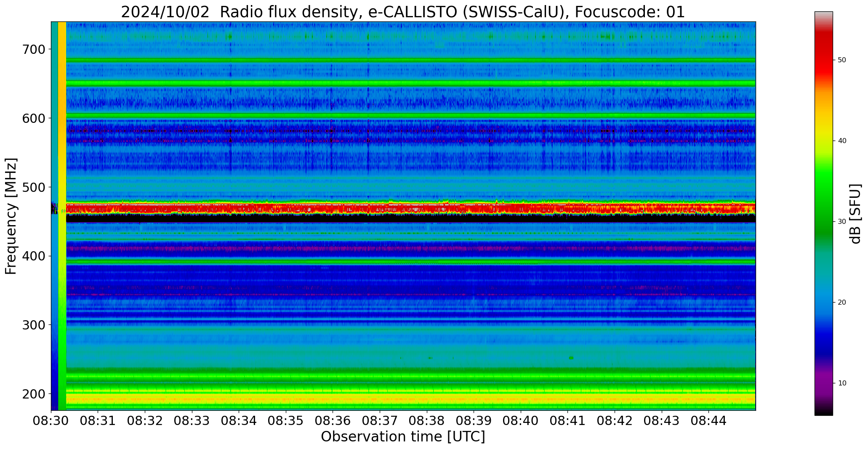
Task: Click the 10 value on the colorbar
Action: pyautogui.click(x=842, y=383)
